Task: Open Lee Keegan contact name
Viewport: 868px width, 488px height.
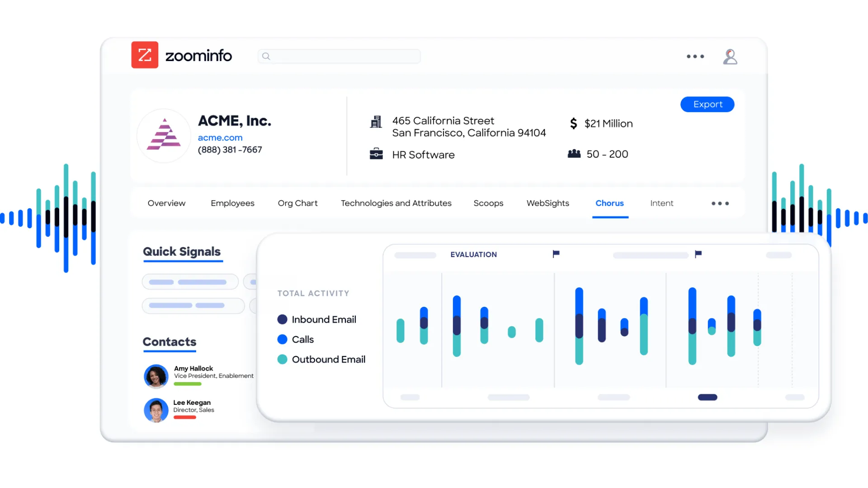Action: click(x=192, y=402)
